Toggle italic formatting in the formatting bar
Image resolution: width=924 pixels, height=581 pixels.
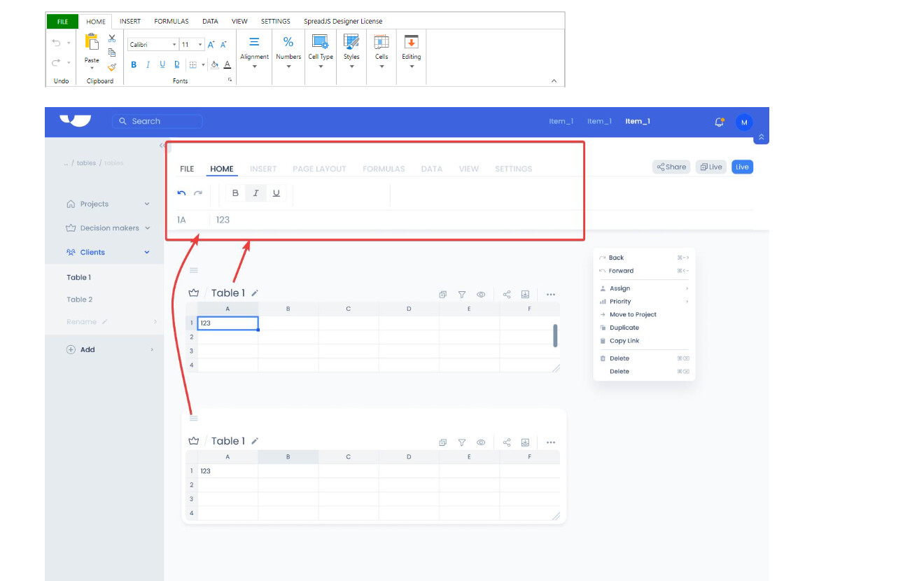click(255, 193)
